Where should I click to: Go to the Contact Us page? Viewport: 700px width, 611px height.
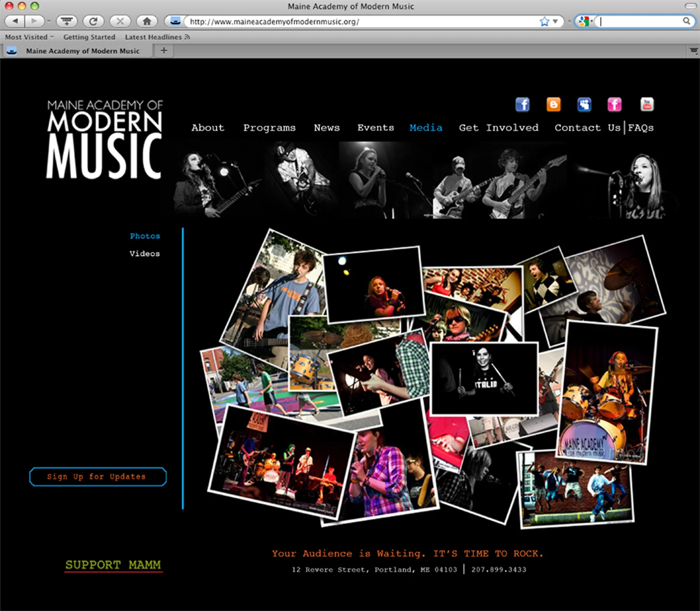[588, 128]
